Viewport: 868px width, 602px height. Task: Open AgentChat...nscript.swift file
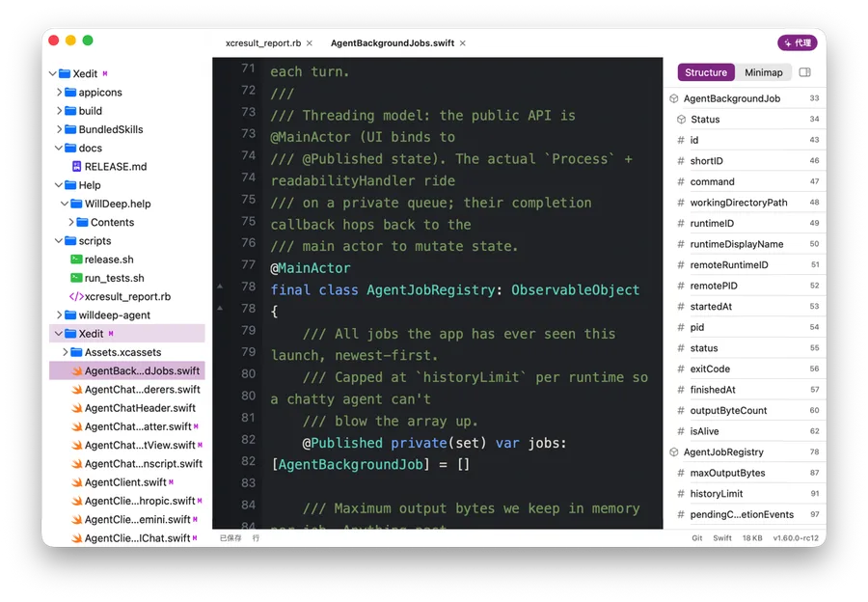[127, 463]
